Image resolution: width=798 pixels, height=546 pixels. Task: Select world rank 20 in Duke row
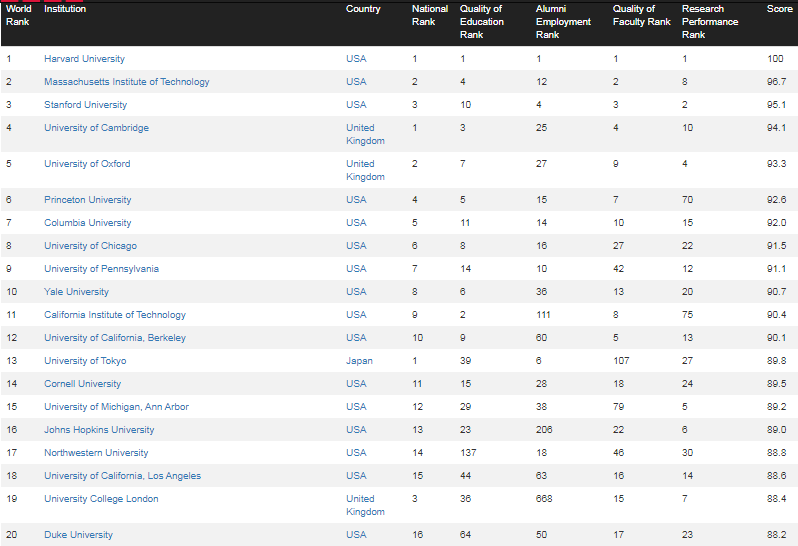point(11,534)
